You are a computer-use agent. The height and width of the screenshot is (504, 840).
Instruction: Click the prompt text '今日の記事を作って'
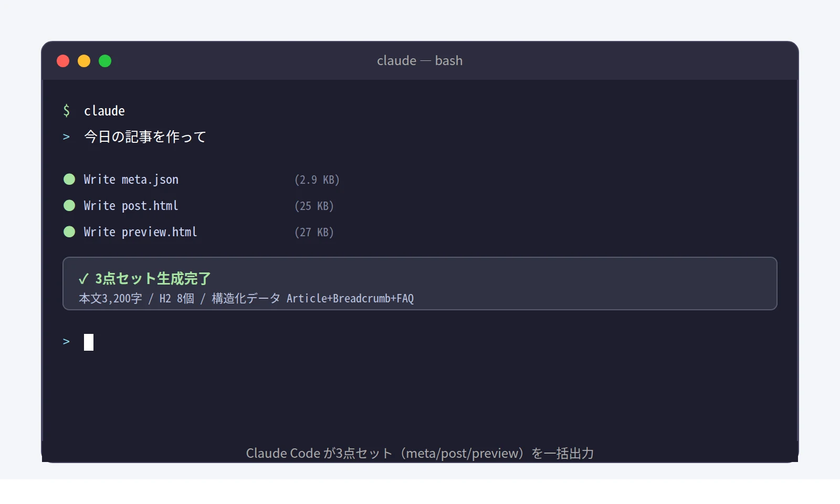tap(145, 136)
